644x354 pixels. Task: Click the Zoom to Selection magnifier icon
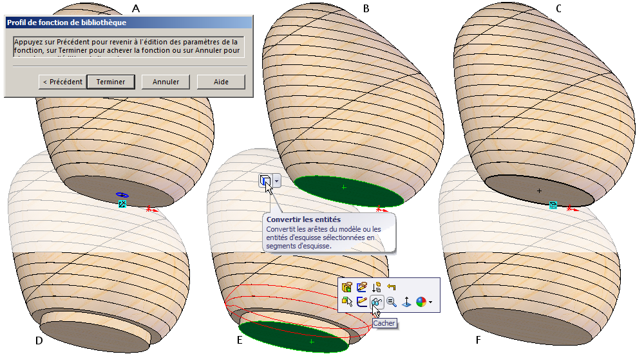[392, 303]
